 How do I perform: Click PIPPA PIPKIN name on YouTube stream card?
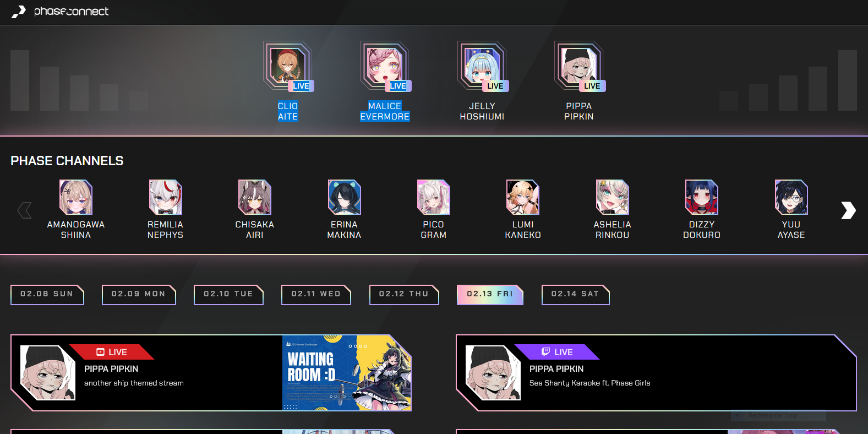click(111, 369)
